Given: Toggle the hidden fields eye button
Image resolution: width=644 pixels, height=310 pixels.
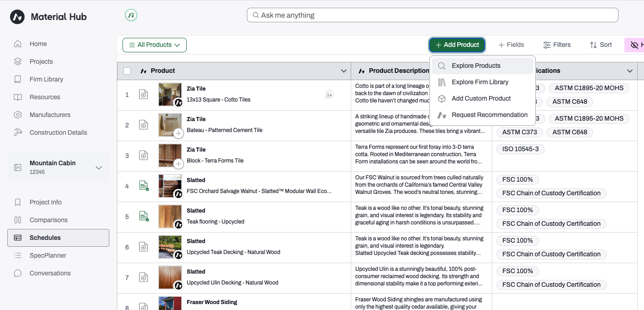Looking at the screenshot, I should [x=634, y=45].
